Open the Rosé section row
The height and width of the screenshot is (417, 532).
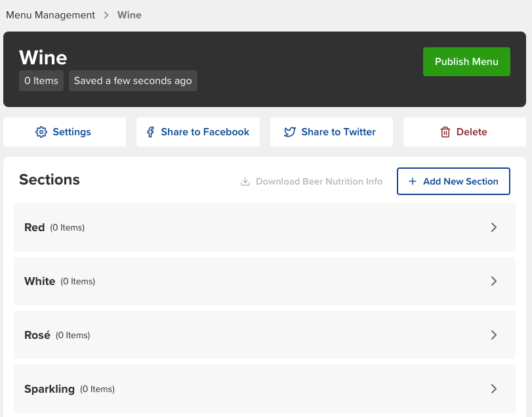coord(264,335)
